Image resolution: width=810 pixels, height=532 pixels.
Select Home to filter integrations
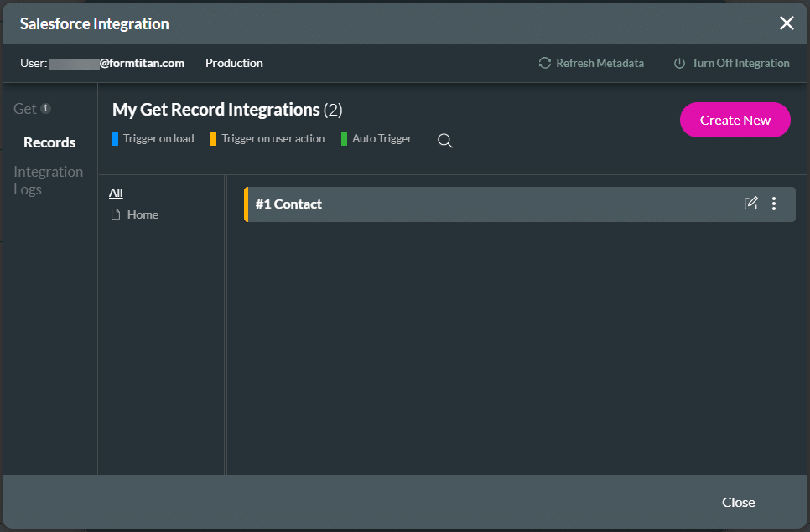click(142, 214)
